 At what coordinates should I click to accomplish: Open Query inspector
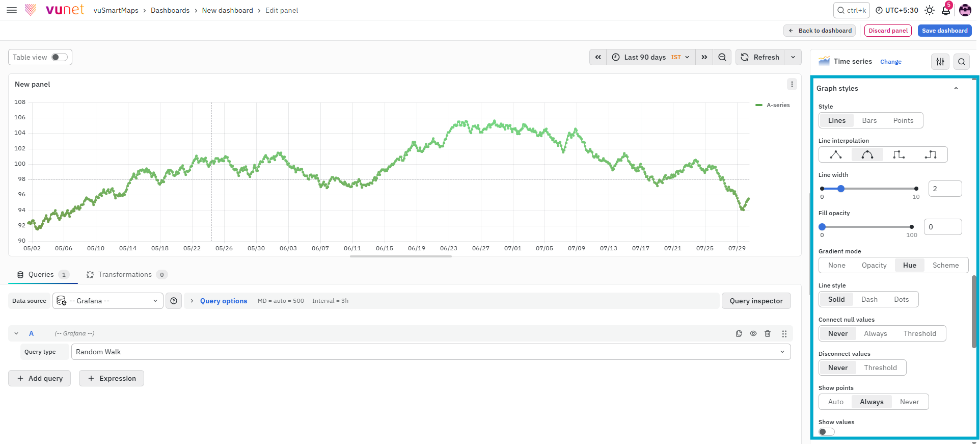tap(756, 301)
